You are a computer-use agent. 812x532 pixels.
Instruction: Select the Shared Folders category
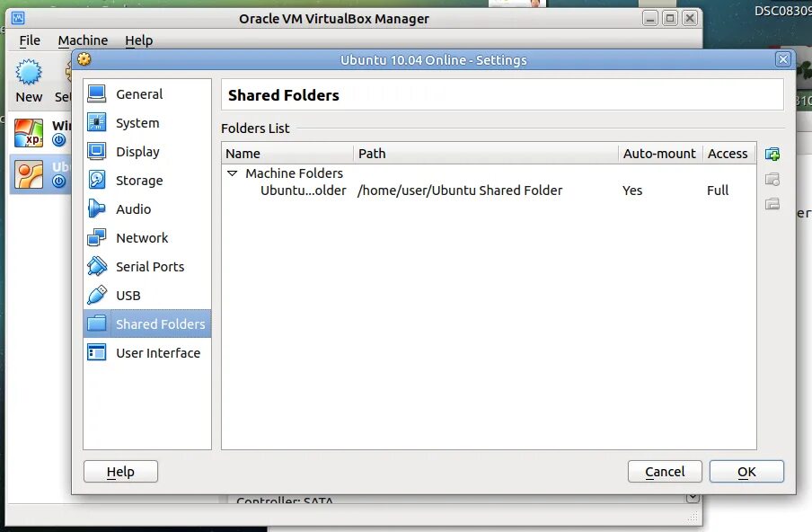pyautogui.click(x=147, y=324)
